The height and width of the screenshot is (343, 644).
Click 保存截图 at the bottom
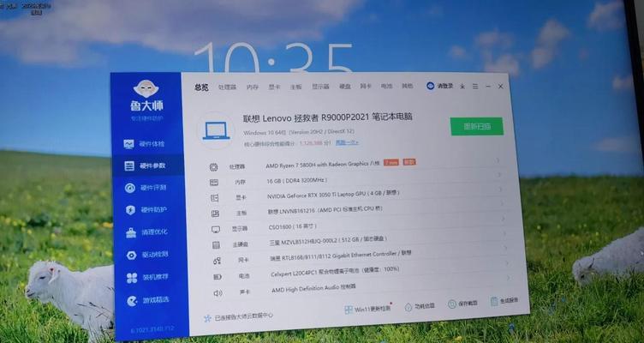[462, 304]
